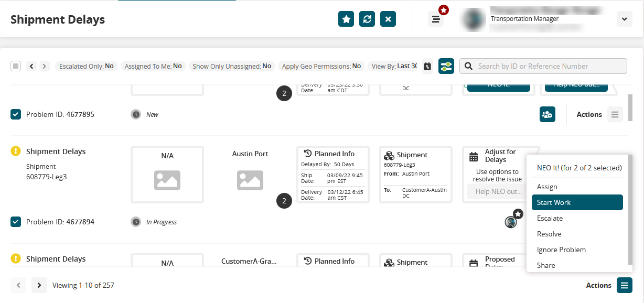Toggle the Assigned To Me filter
Viewport: 644px width, 303px height.
pos(153,66)
